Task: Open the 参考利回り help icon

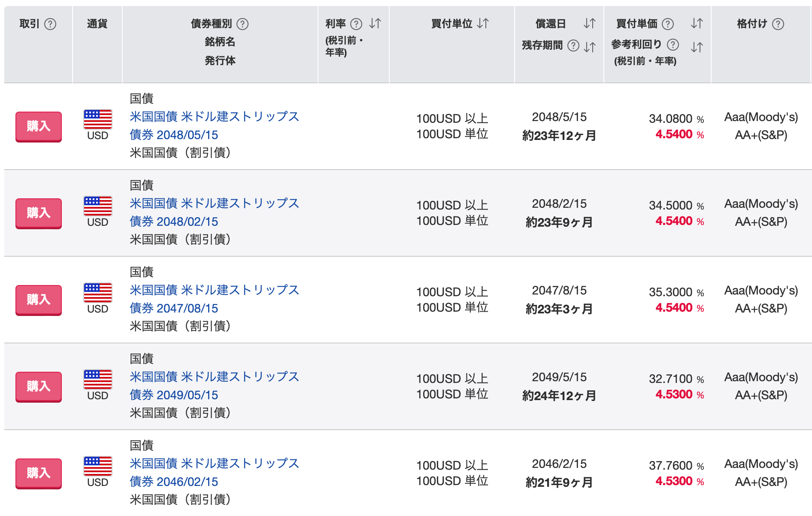Action: [672, 45]
